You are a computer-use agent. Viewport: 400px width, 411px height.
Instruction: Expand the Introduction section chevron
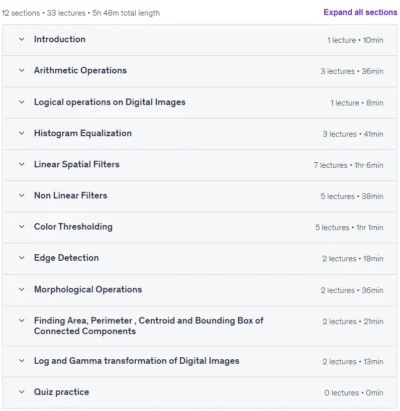[22, 39]
